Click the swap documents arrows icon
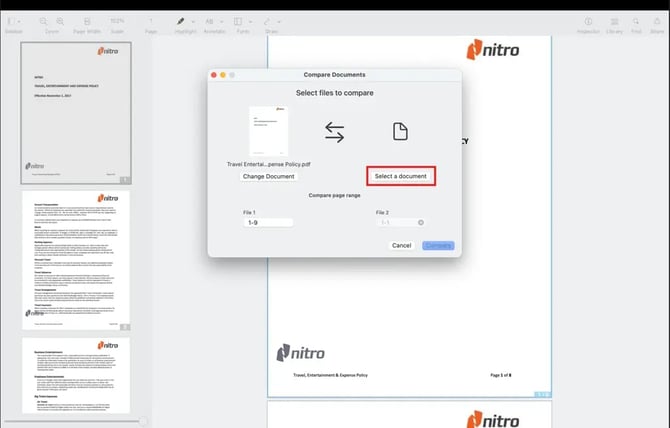Viewport: 670px width, 428px height. (334, 132)
